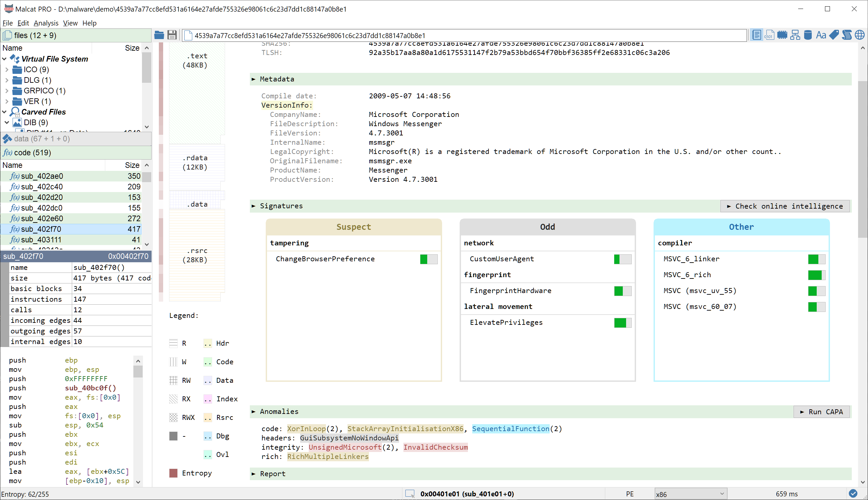Open the hexadecimal 0101 view icon

click(x=769, y=35)
